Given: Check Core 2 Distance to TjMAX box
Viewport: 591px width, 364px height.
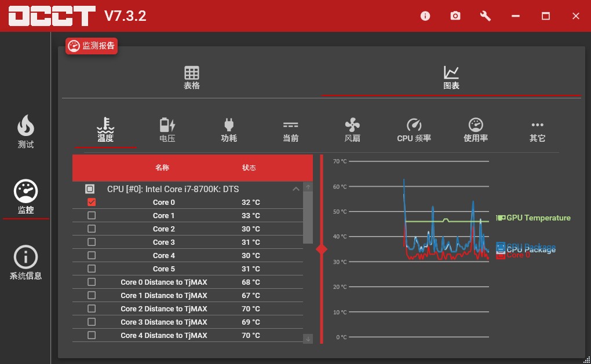Looking at the screenshot, I should pos(91,308).
